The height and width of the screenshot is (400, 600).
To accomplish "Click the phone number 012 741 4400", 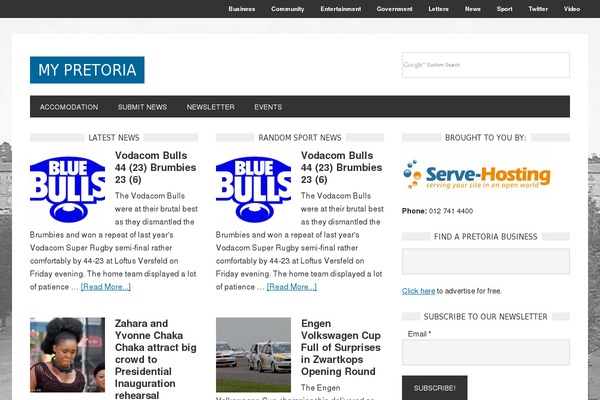I will (451, 211).
